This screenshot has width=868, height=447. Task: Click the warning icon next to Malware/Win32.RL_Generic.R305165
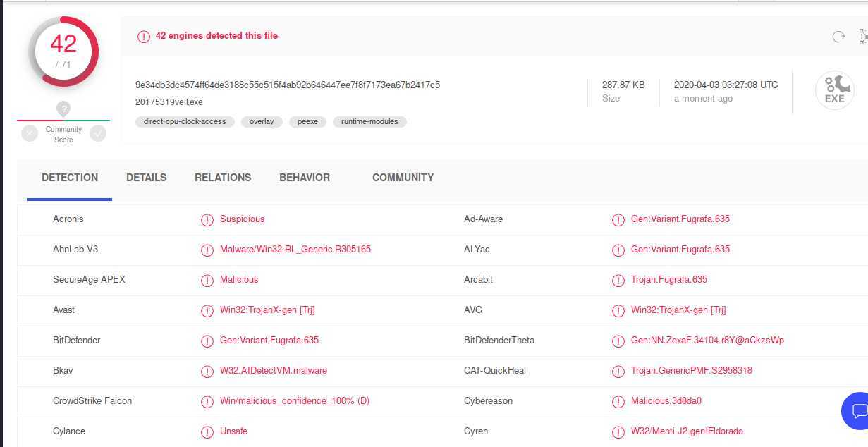coord(207,250)
